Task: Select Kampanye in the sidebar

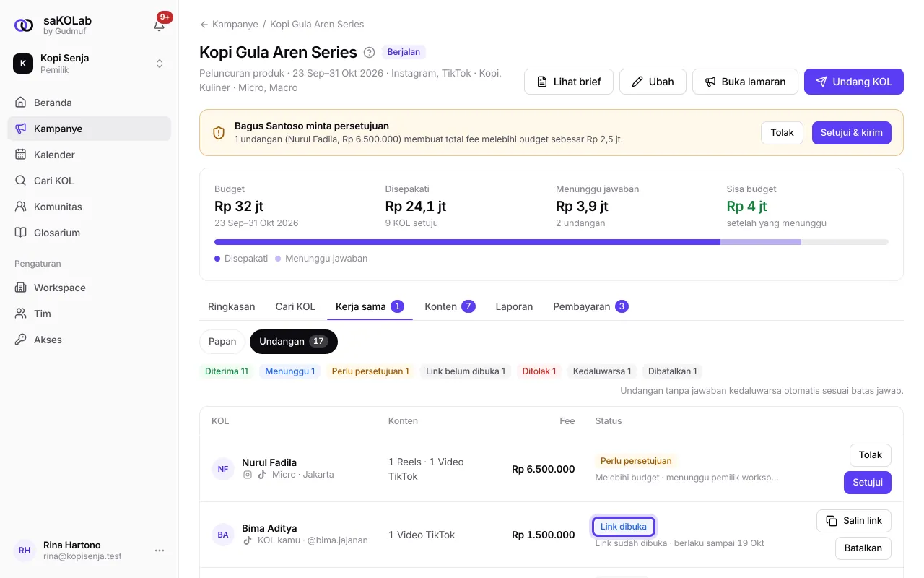Action: click(x=90, y=129)
